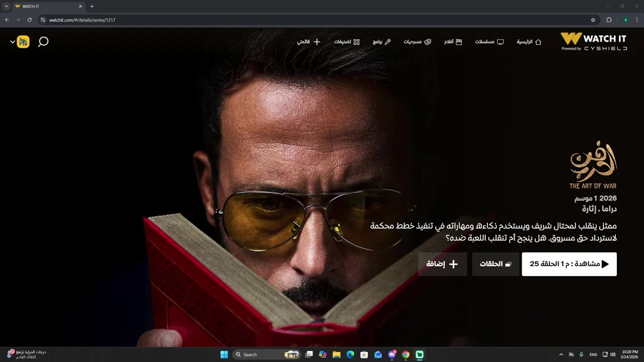Open Discord from taskbar
644x362 pixels.
click(392, 354)
